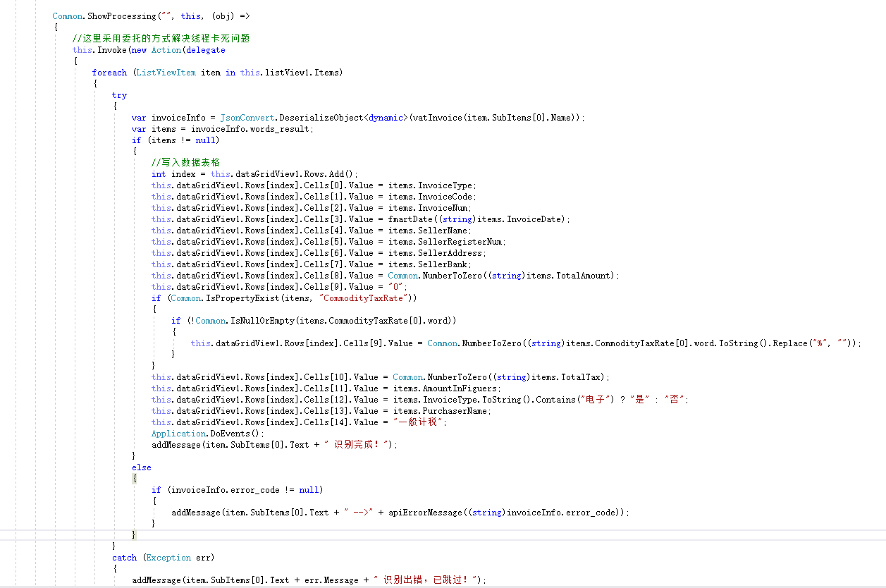Click the ShowProcessing method call
886x588 pixels.
[123, 16]
